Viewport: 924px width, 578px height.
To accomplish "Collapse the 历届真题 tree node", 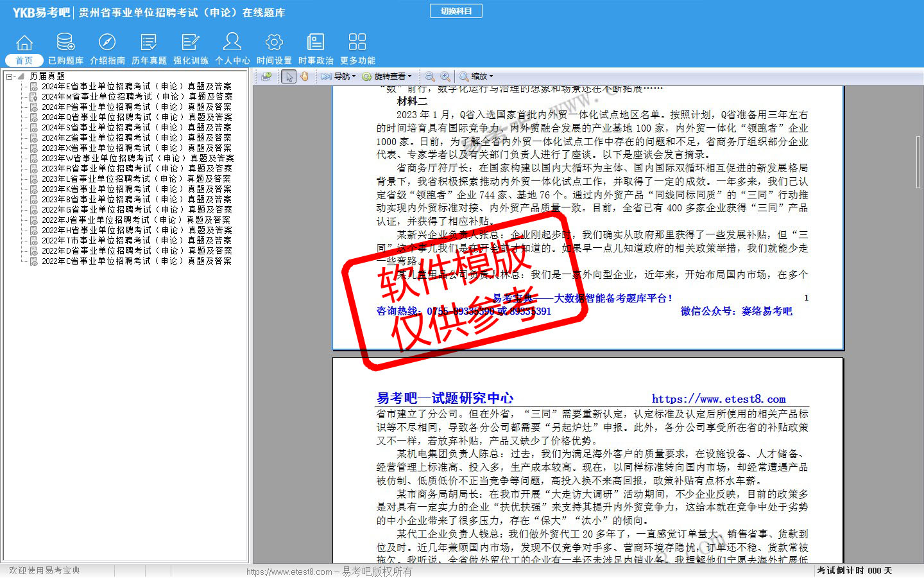I will 10,76.
